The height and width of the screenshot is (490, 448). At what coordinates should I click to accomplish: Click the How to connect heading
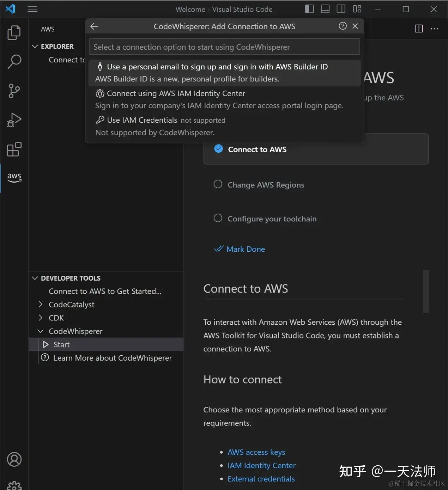pos(242,380)
